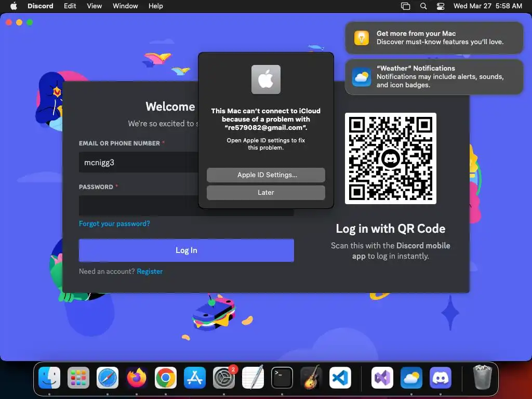Screen dimensions: 532x399
Task: Open the Window menu
Action: (125, 6)
